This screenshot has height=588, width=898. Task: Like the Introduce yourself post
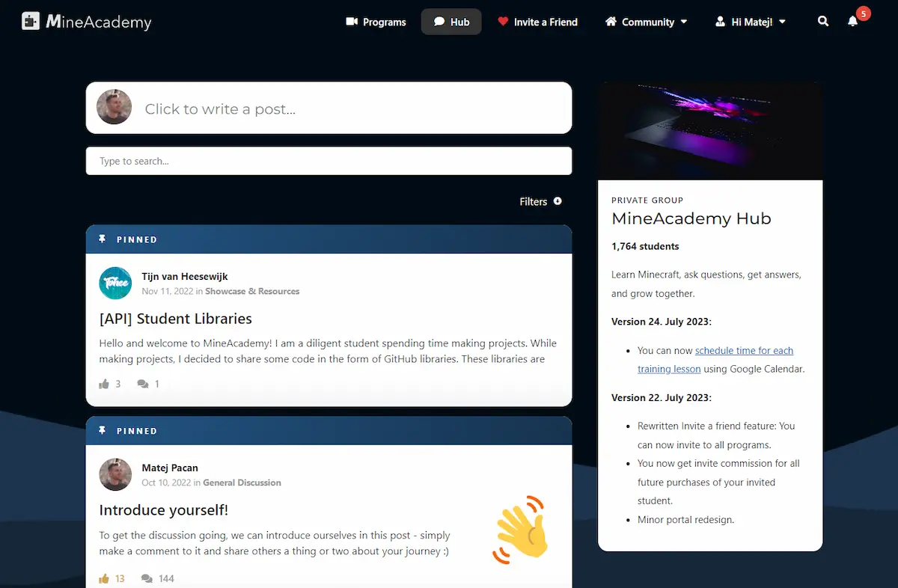pyautogui.click(x=104, y=578)
